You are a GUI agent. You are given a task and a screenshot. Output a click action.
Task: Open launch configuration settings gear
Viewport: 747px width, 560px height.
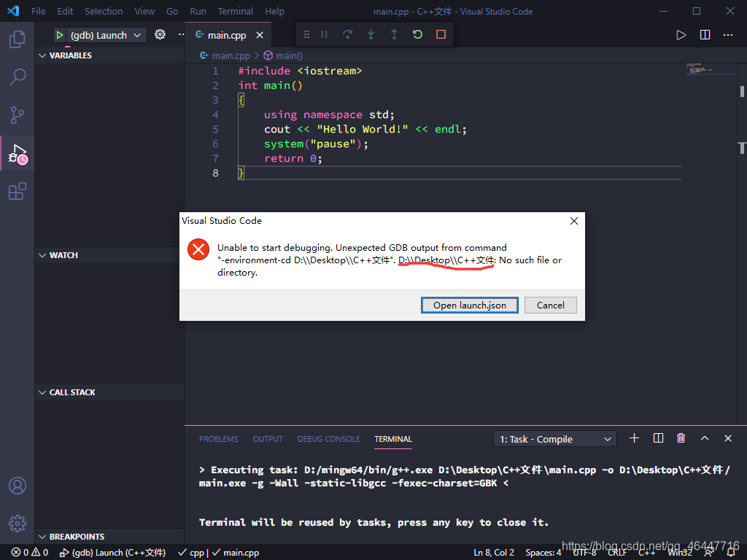[x=160, y=34]
